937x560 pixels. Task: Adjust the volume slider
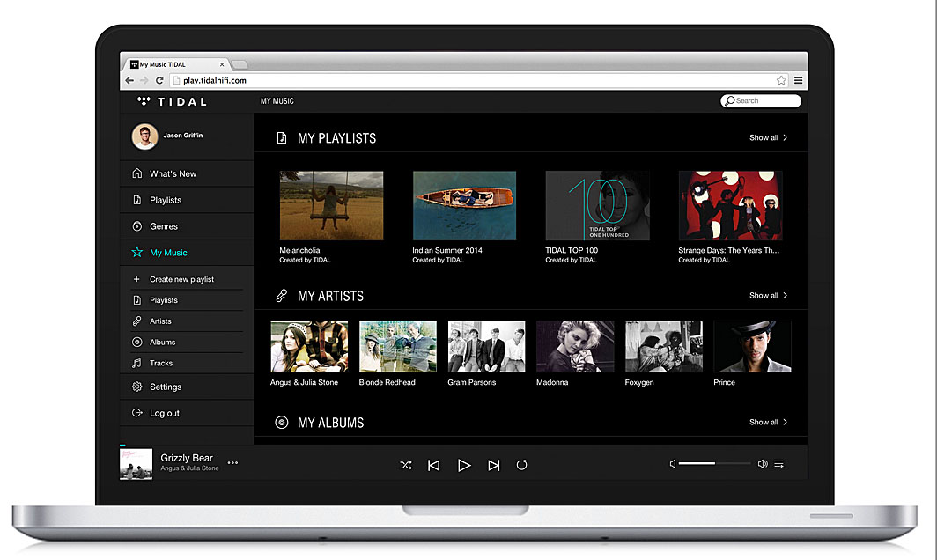click(x=714, y=464)
